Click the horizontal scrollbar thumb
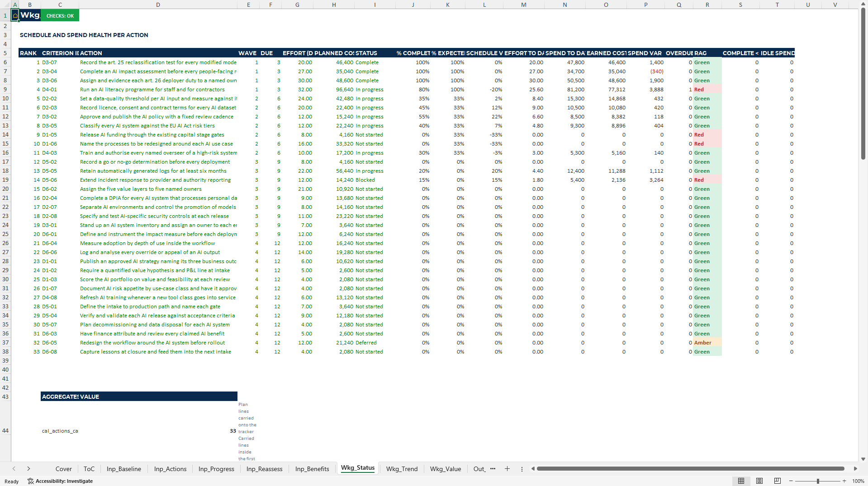This screenshot has height=486, width=868. click(690, 469)
